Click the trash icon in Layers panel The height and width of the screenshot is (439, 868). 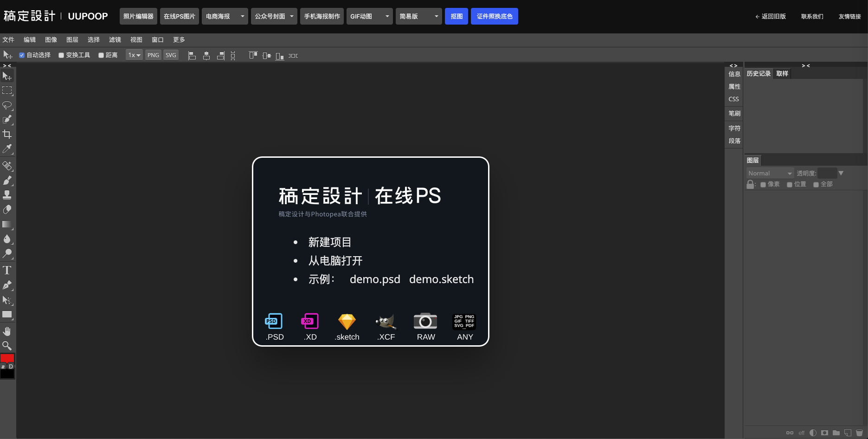859,433
